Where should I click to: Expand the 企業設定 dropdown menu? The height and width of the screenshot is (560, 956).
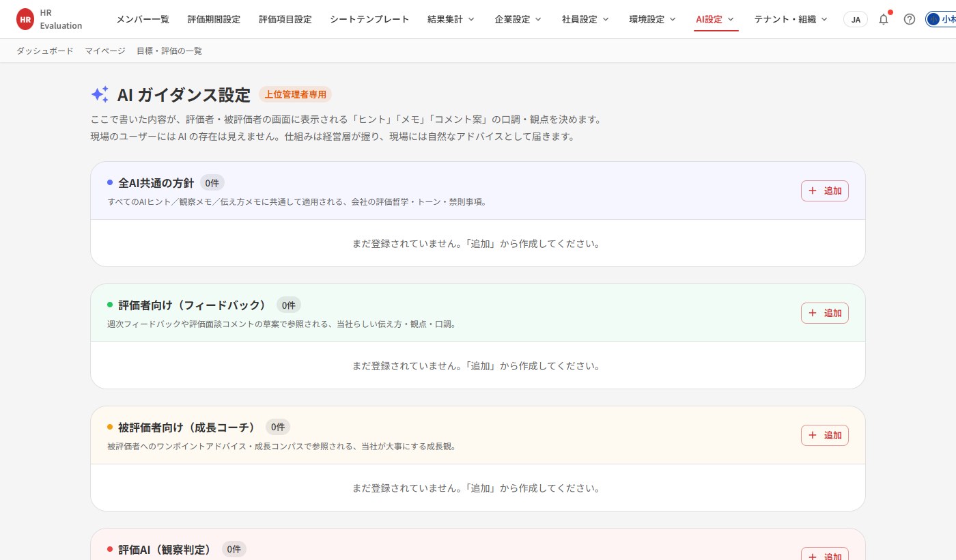(518, 19)
